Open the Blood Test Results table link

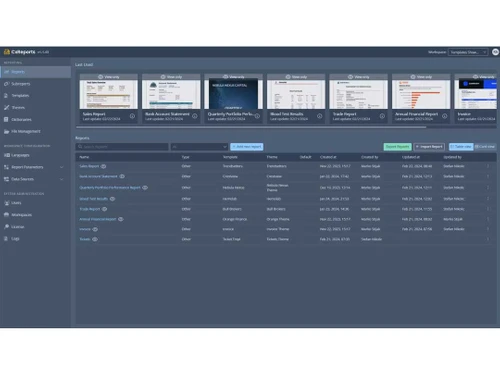click(x=94, y=199)
